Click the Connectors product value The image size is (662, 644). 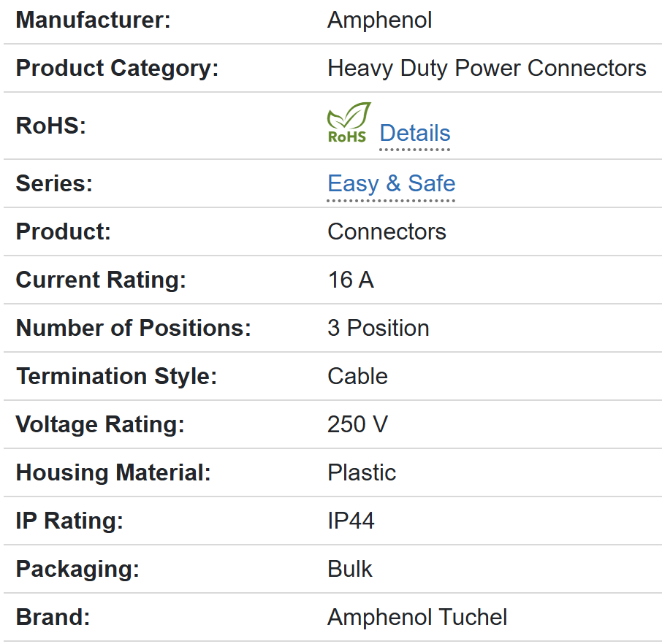(x=387, y=231)
